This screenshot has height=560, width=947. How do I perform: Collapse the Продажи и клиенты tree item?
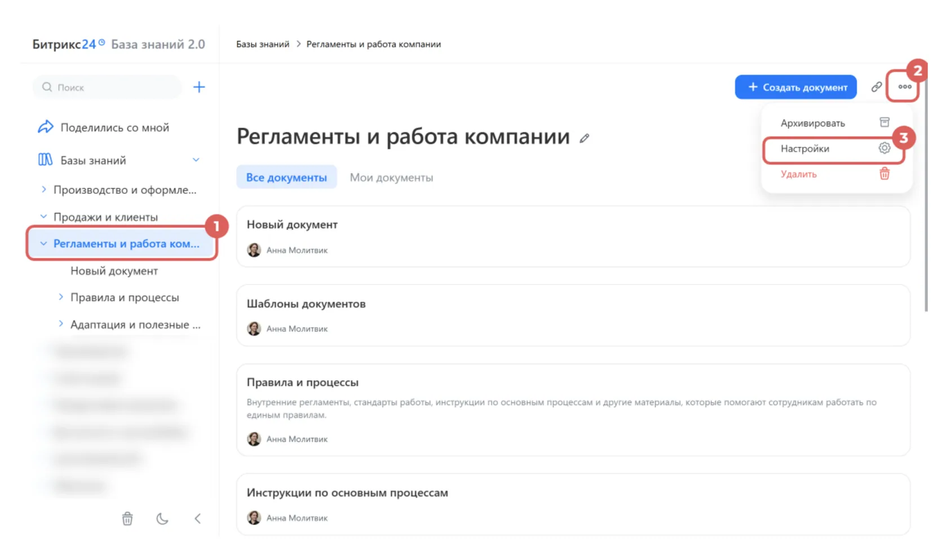click(43, 217)
